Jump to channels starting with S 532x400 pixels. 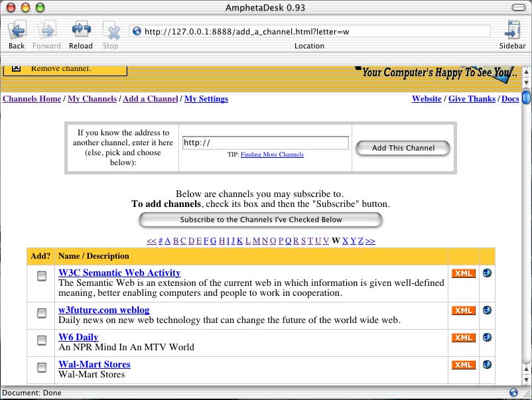(x=303, y=241)
